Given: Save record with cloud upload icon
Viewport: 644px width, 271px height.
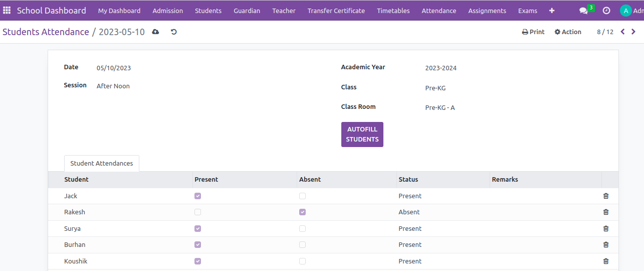Looking at the screenshot, I should point(155,32).
